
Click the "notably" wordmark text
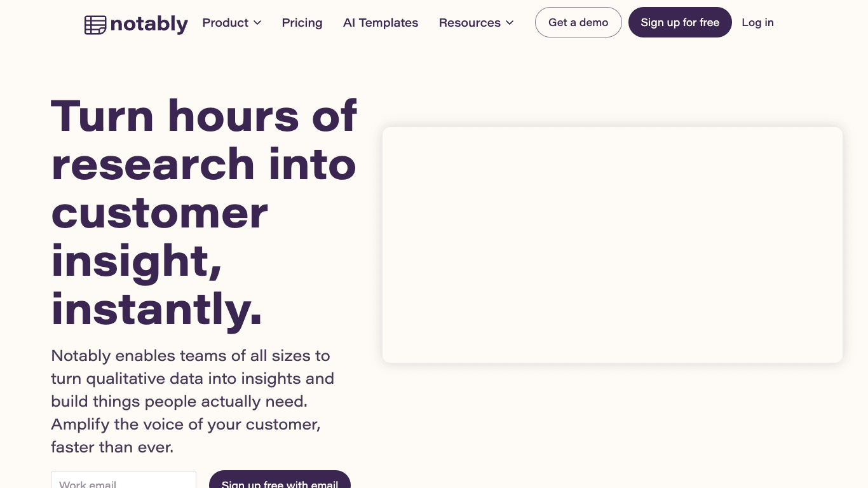point(149,24)
